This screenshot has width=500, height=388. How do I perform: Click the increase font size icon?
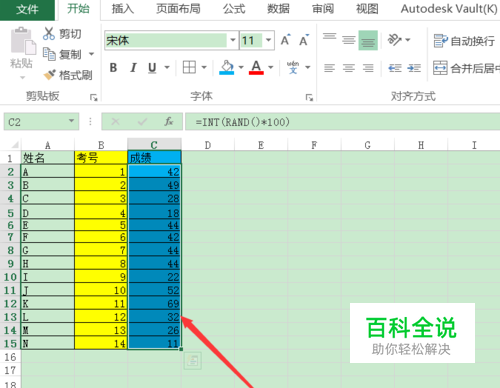(x=286, y=40)
